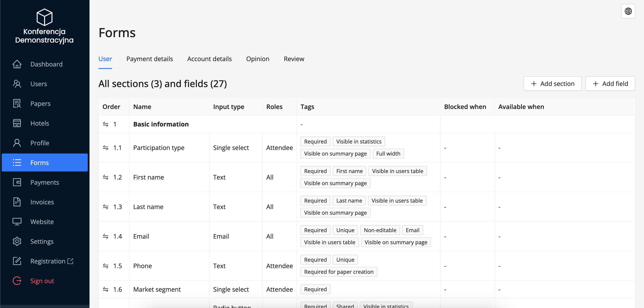Open the Dashboard from the sidebar
Image resolution: width=644 pixels, height=308 pixels.
47,64
